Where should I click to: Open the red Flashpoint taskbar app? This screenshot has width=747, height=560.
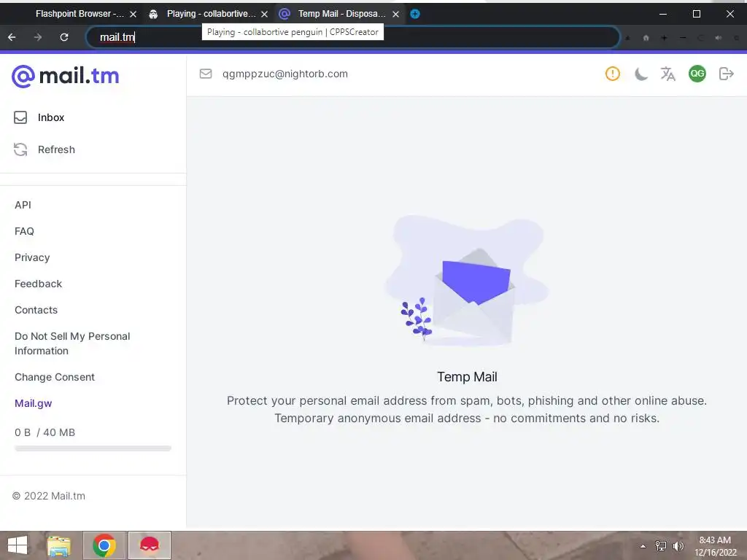coord(150,545)
